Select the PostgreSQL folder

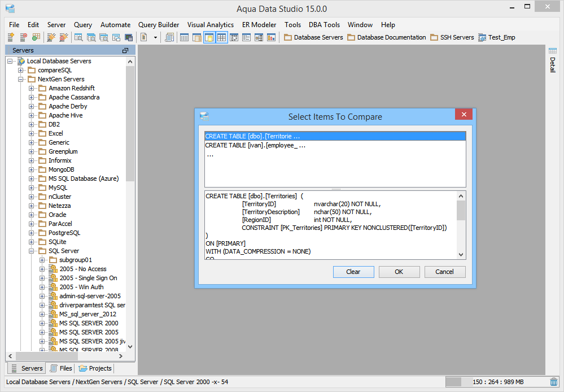tap(64, 233)
